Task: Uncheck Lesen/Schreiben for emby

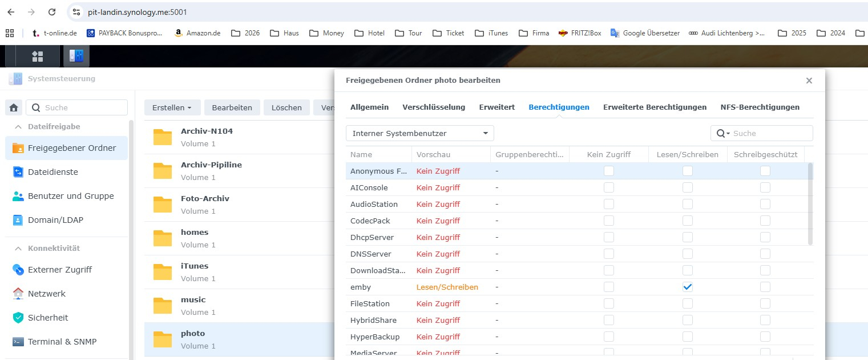Action: tap(688, 287)
